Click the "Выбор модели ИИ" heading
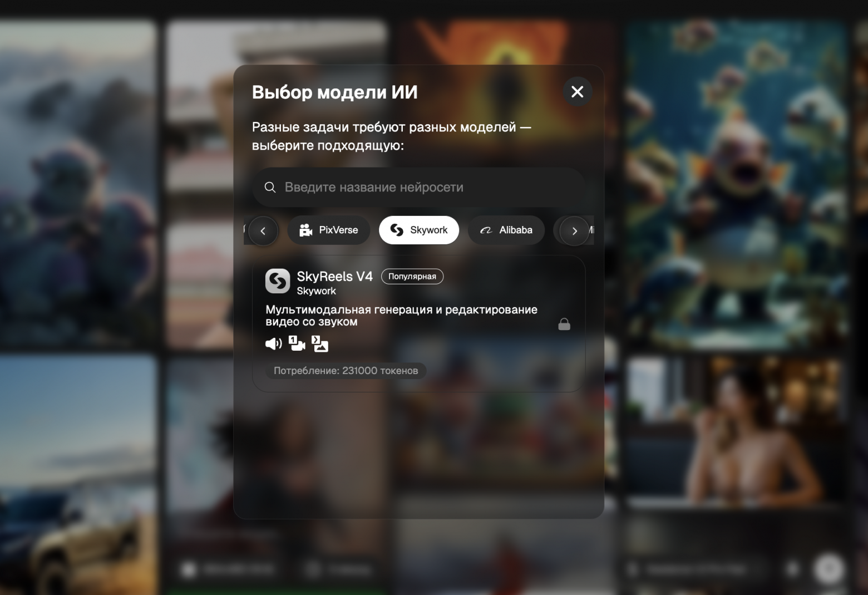Screen dimensions: 868x595 (335, 92)
